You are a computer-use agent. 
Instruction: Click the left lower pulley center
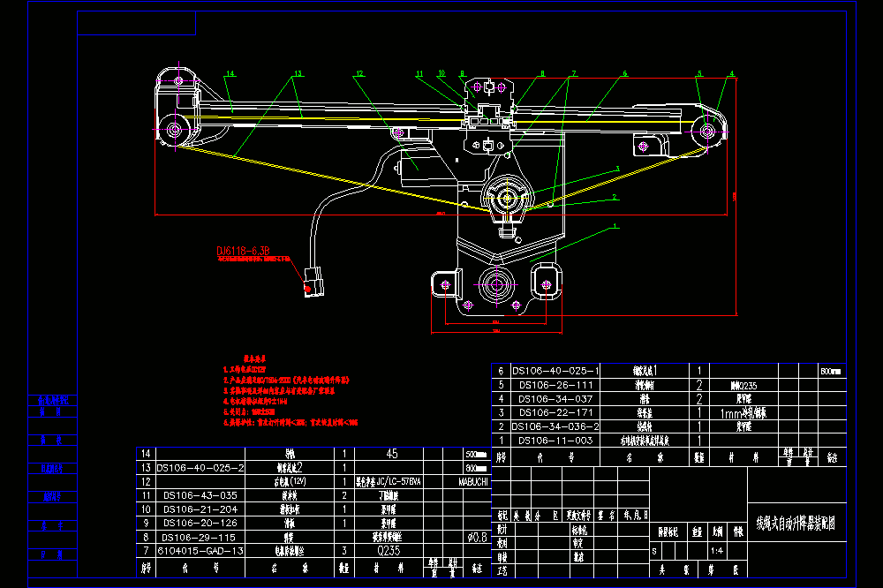(x=175, y=130)
